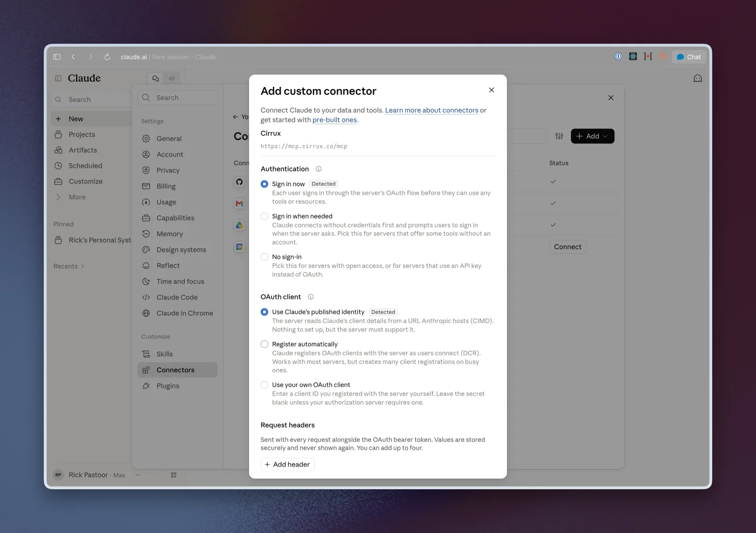Select 'Use Claude's published identity' option

click(265, 312)
